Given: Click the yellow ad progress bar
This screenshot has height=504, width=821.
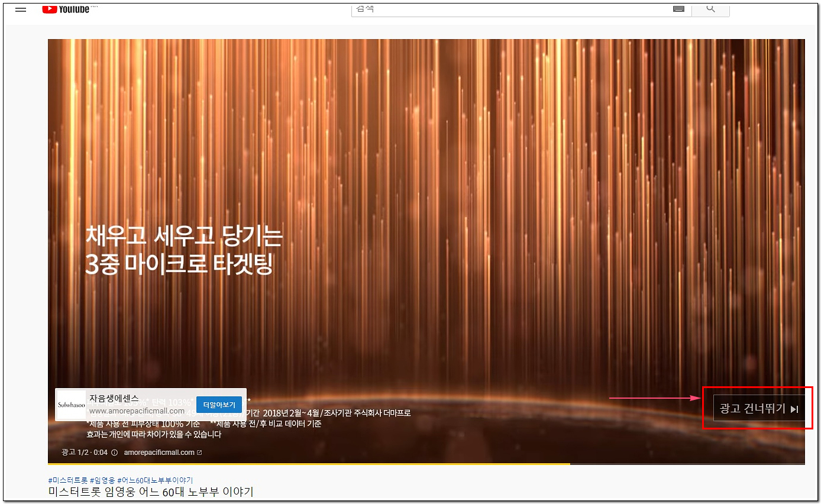Looking at the screenshot, I should [309, 464].
